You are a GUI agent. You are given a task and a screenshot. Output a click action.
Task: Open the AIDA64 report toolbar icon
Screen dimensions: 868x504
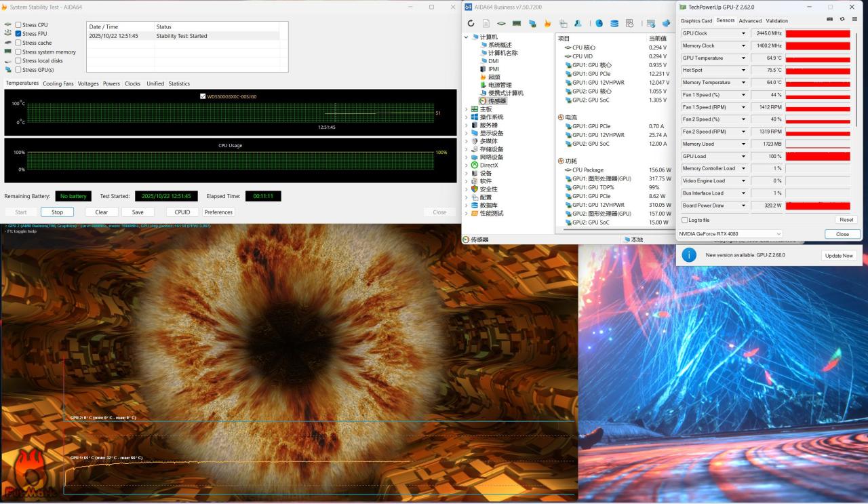point(486,23)
